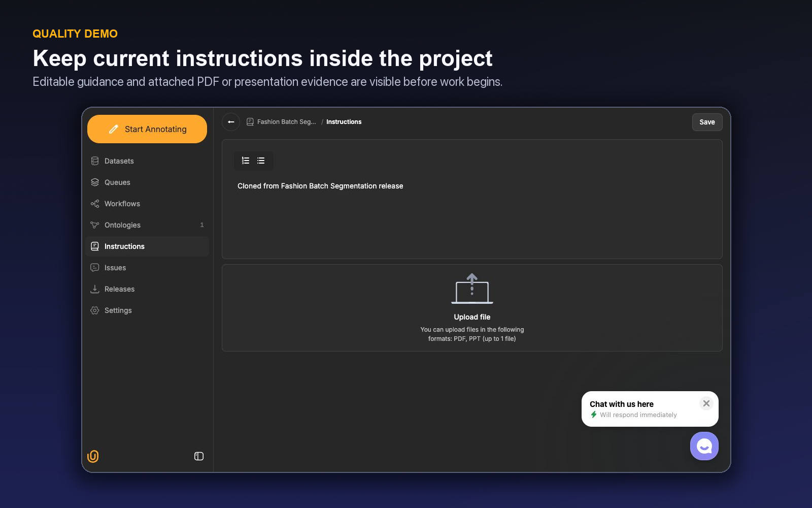
Task: Click the Issues speech bubble icon
Action: click(95, 268)
